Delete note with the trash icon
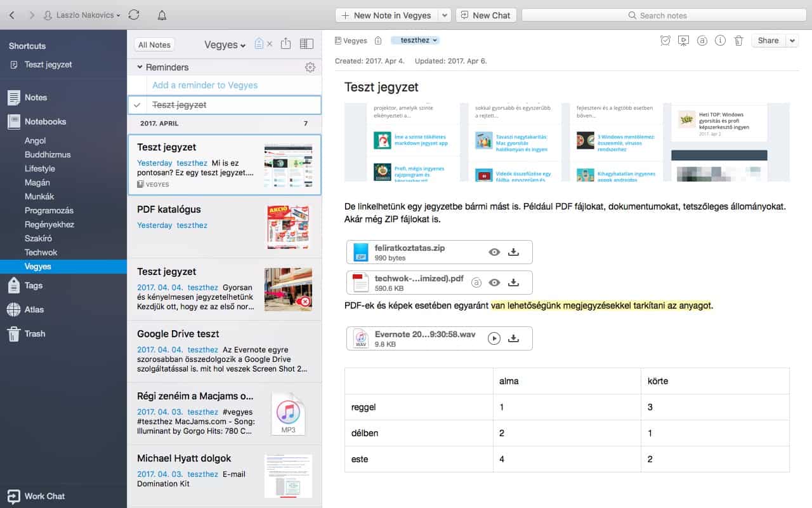 [738, 41]
